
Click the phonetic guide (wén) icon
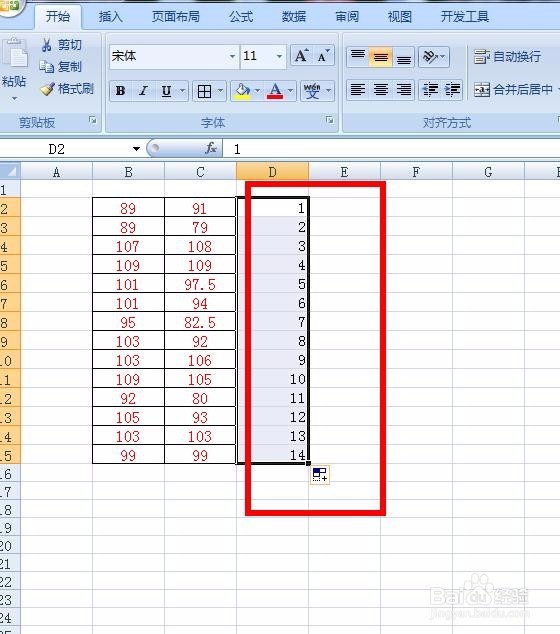click(x=312, y=91)
